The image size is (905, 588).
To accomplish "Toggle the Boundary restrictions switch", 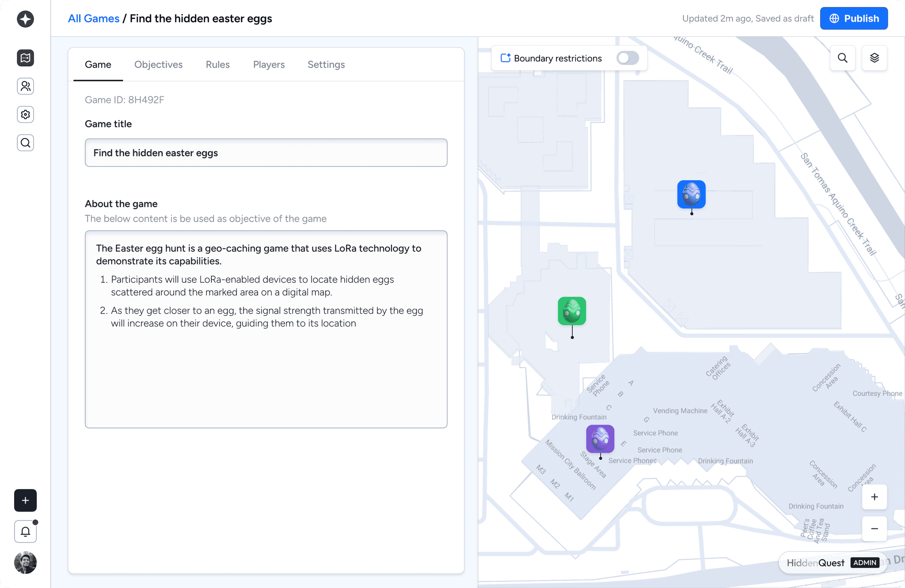I will (x=627, y=58).
